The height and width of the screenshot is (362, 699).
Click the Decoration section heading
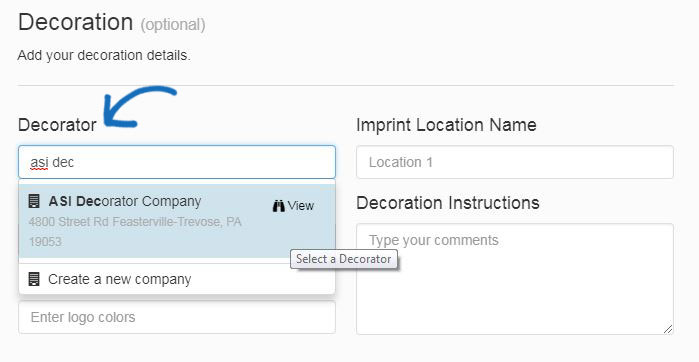75,22
